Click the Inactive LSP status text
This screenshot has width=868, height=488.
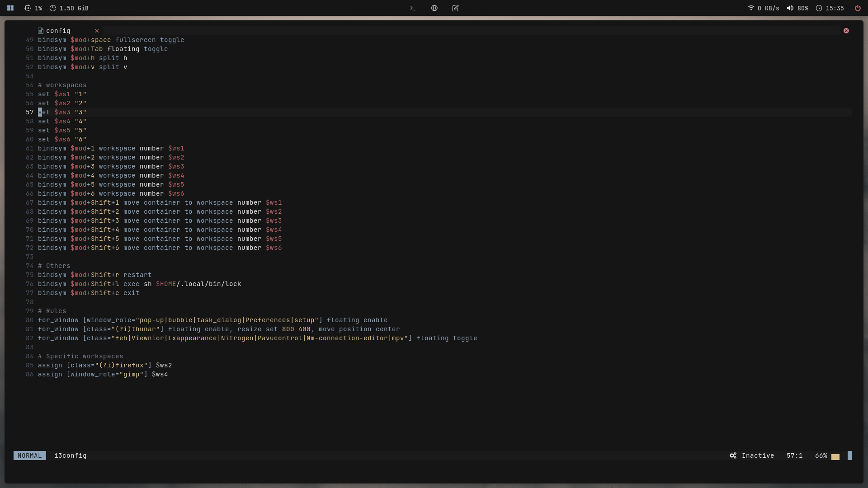pyautogui.click(x=758, y=455)
